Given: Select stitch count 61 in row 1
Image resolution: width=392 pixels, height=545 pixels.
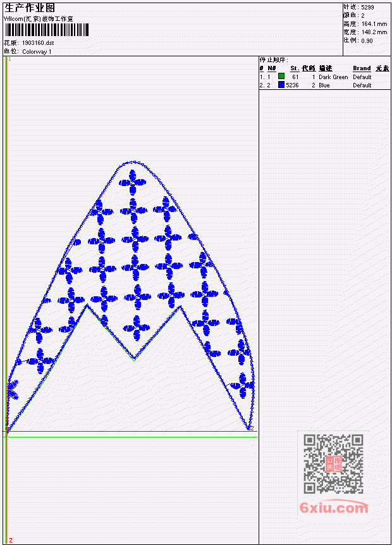Looking at the screenshot, I should (x=295, y=77).
